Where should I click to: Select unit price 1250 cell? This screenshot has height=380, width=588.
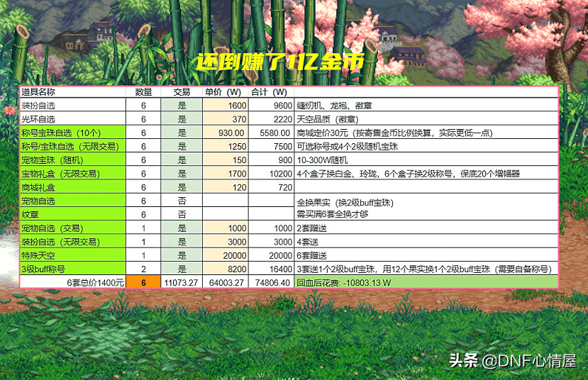(226, 146)
